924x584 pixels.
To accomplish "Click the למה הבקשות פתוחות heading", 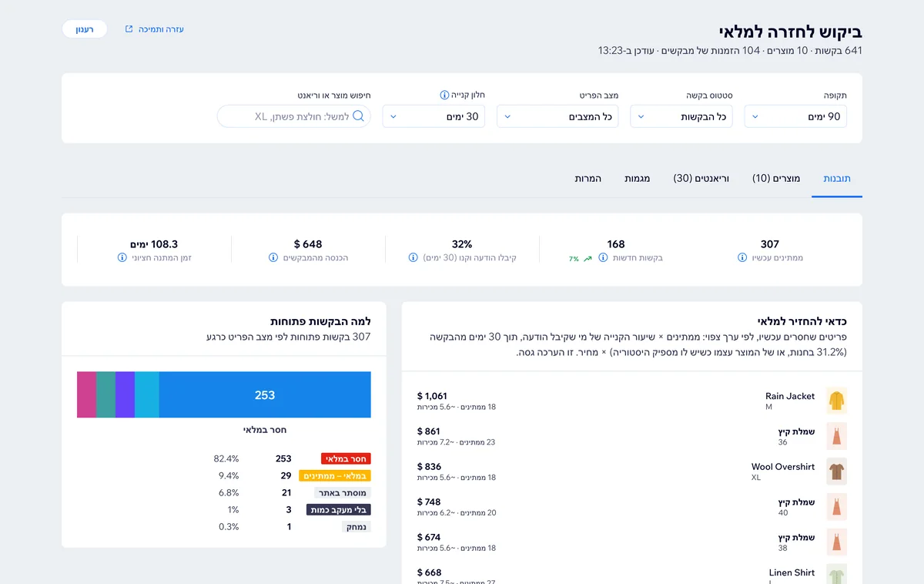I will click(x=320, y=321).
